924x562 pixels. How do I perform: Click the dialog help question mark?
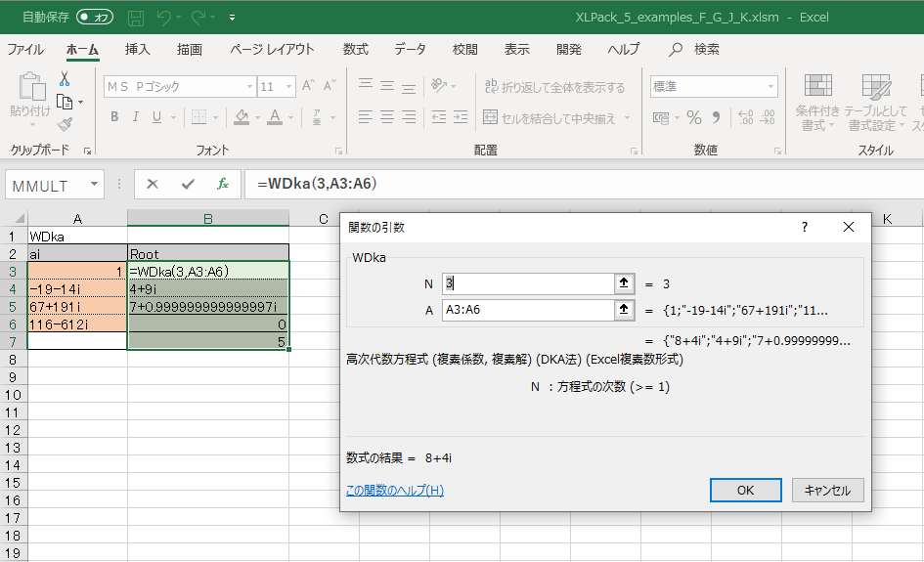click(805, 227)
